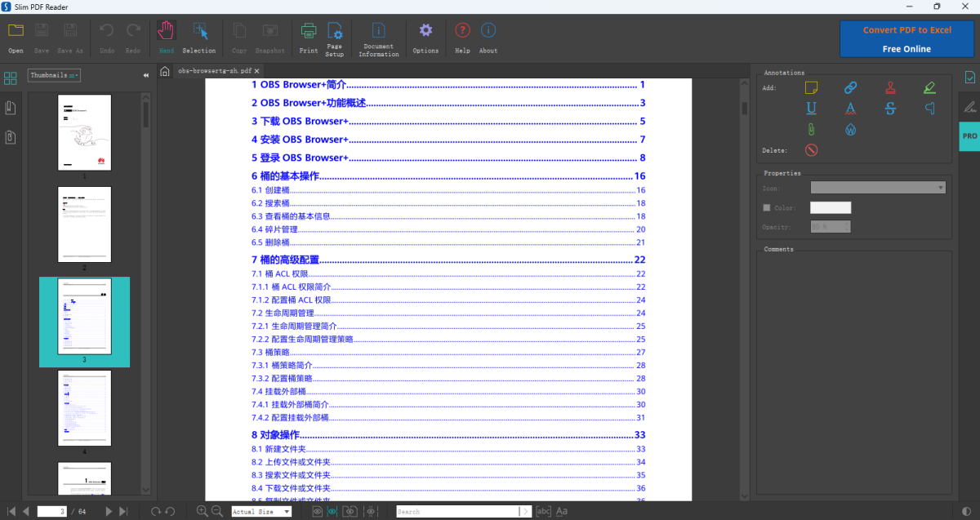Activate the highlighter annotation tool
This screenshot has height=520, width=980.
click(929, 87)
